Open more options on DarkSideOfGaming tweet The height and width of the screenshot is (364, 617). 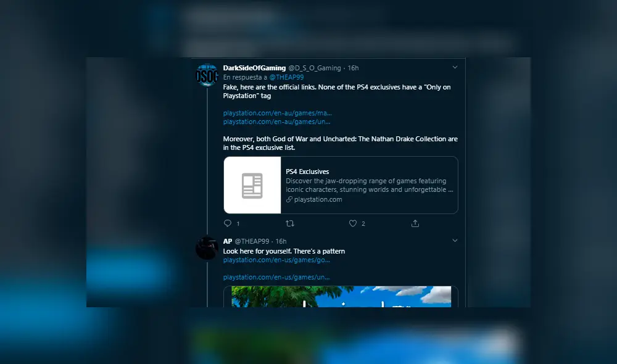click(455, 67)
